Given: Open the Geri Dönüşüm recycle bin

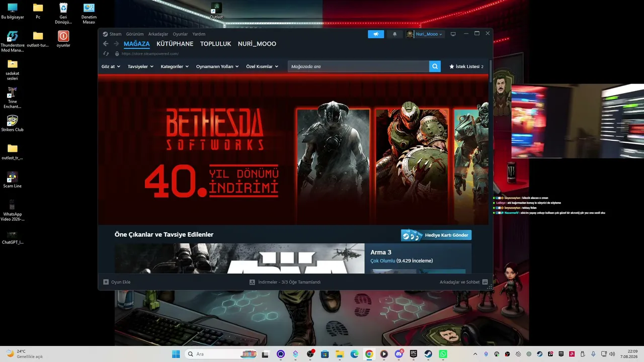Looking at the screenshot, I should (x=63, y=14).
